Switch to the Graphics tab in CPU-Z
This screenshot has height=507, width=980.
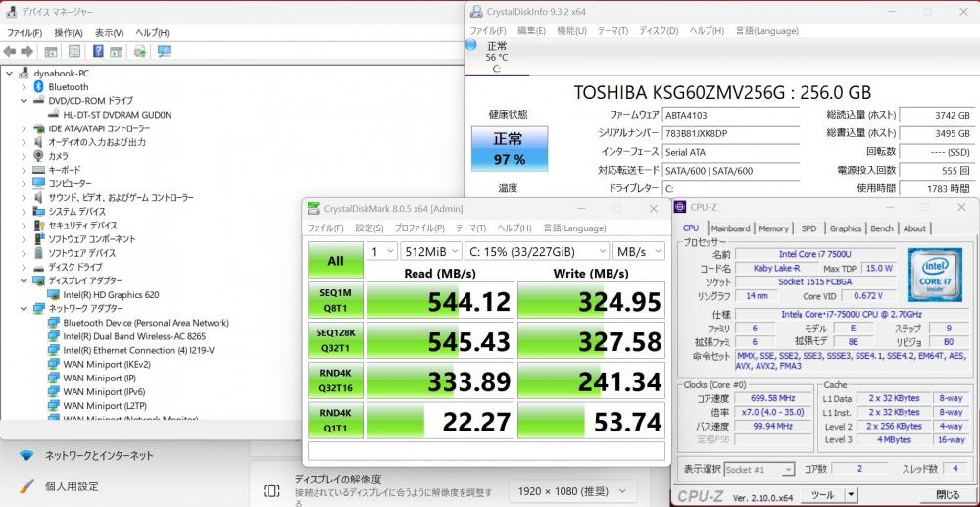point(846,228)
